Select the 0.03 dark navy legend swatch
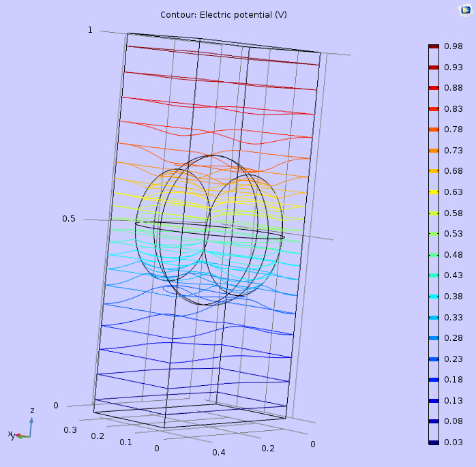The width and height of the screenshot is (476, 467). (x=434, y=443)
